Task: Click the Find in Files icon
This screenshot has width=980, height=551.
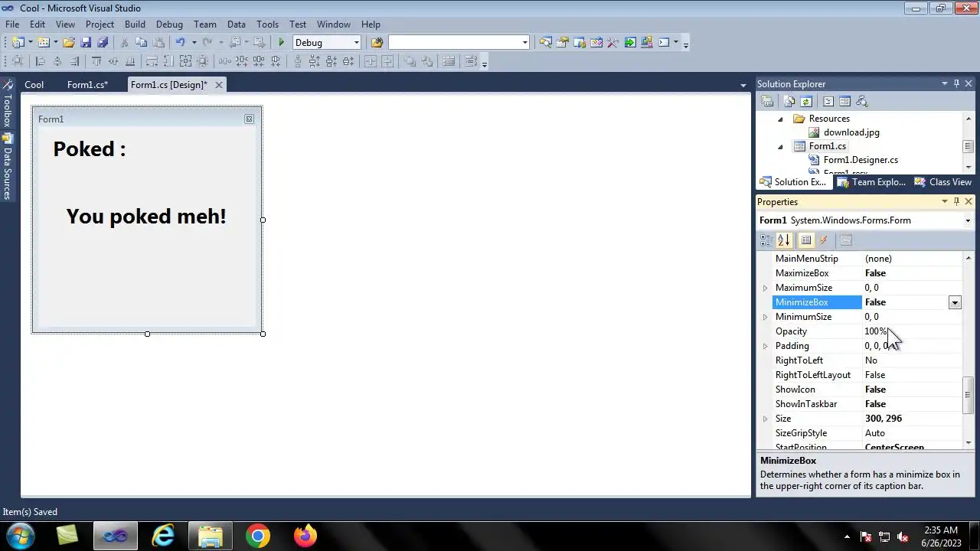Action: (377, 43)
